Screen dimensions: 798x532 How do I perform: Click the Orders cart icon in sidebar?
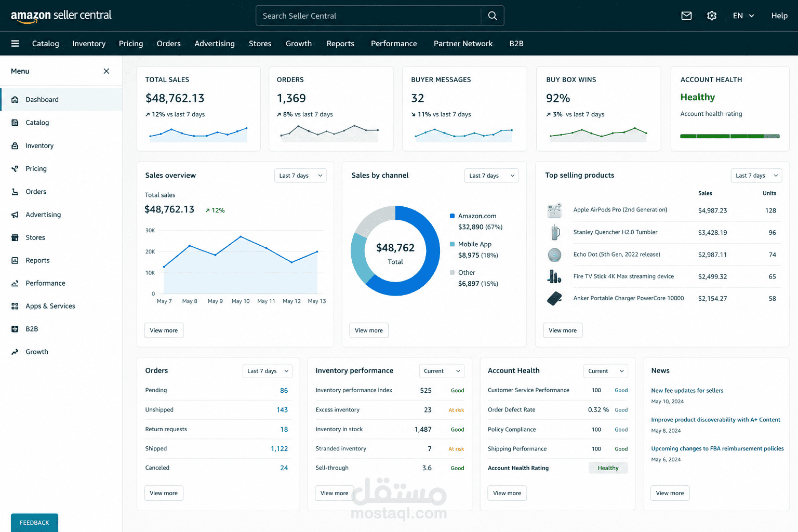[x=15, y=192]
